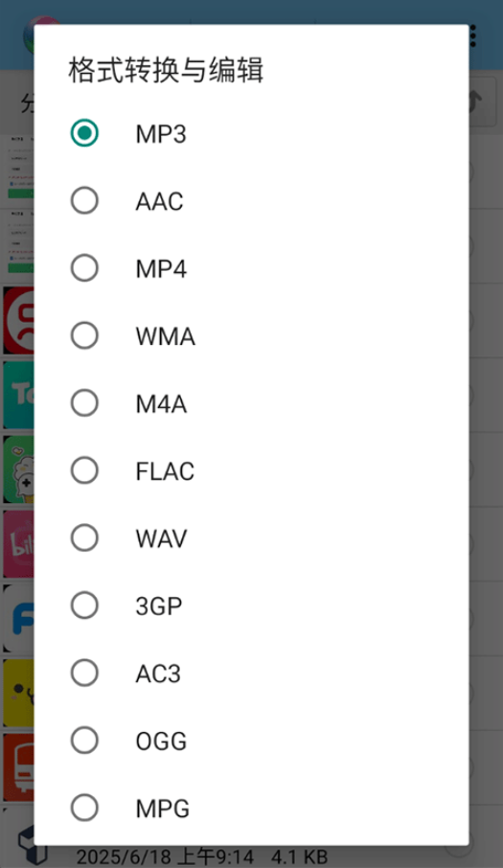Click the up arrow button behind dialog
This screenshot has height=868, width=503.
coord(482,103)
